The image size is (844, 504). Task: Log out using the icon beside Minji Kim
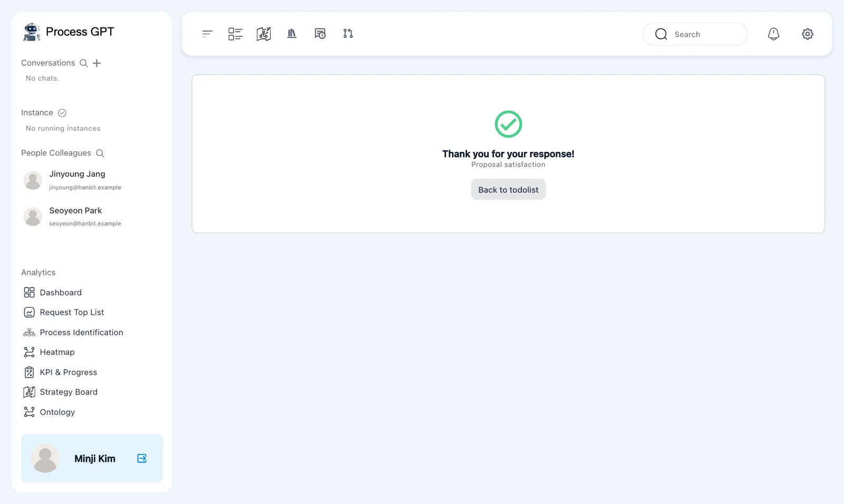(142, 459)
